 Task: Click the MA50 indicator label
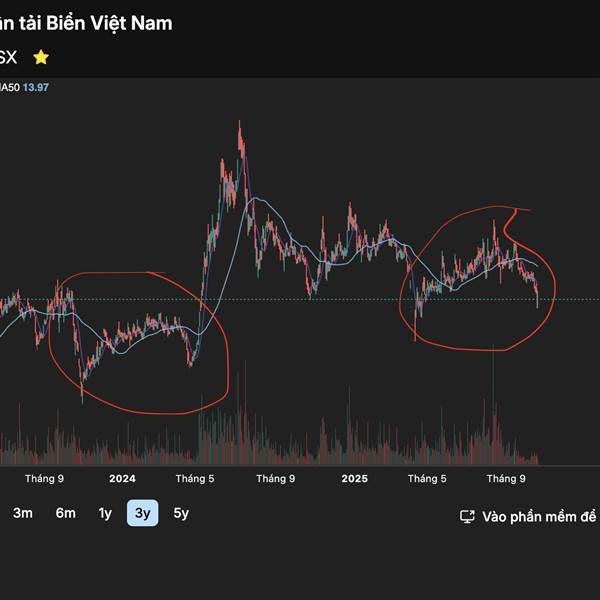pyautogui.click(x=10, y=88)
